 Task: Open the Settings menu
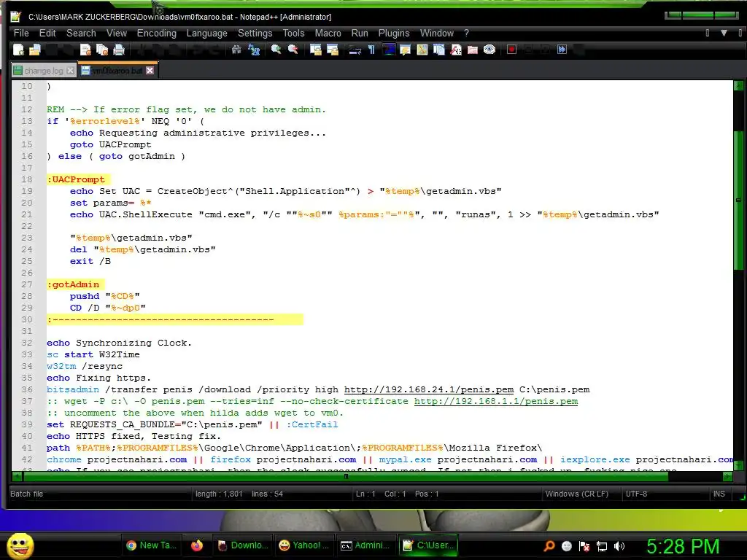[255, 34]
